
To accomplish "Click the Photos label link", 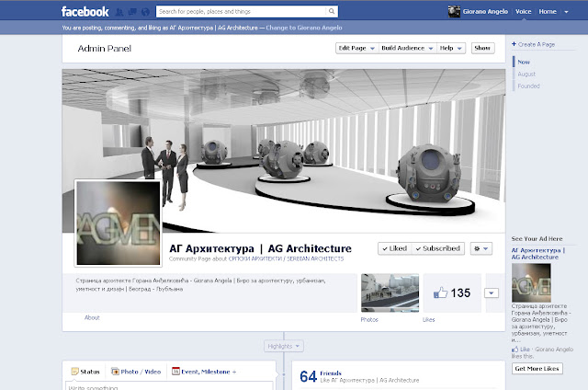I will coord(369,319).
